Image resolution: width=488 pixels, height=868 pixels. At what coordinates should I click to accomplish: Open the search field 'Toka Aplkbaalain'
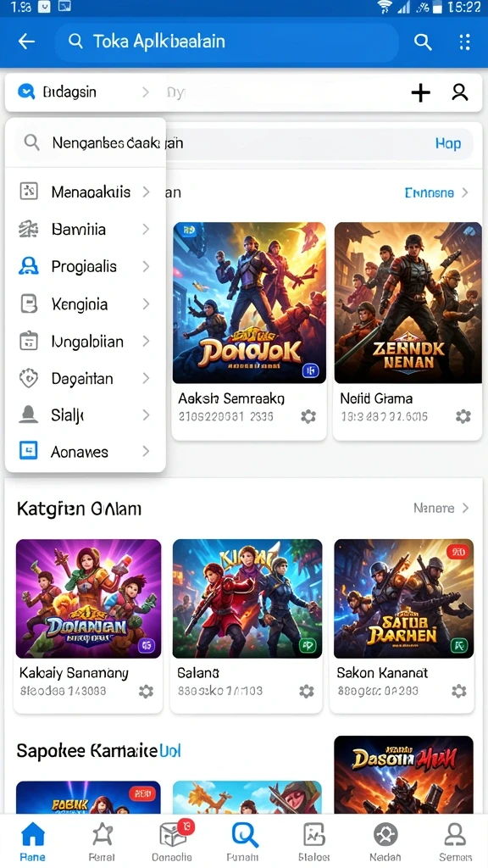click(227, 42)
